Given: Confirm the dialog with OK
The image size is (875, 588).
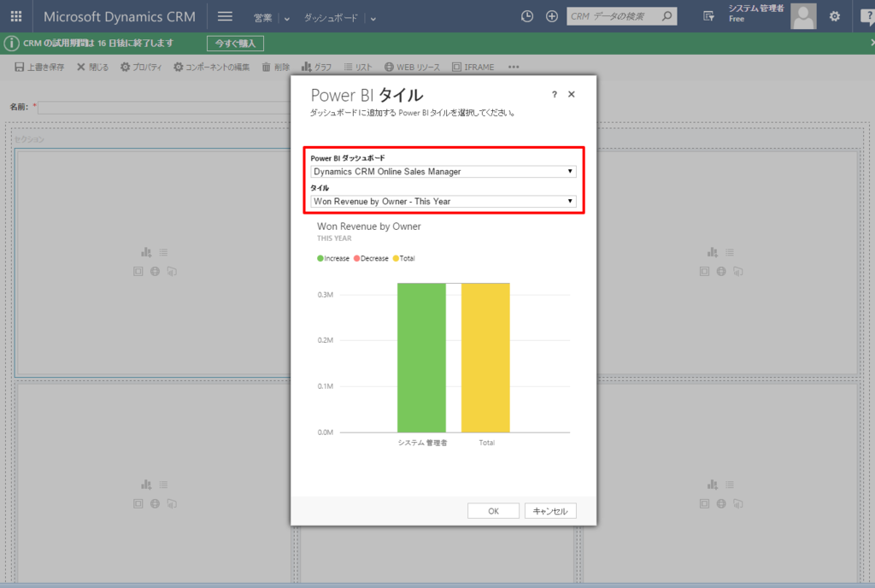Looking at the screenshot, I should [493, 511].
